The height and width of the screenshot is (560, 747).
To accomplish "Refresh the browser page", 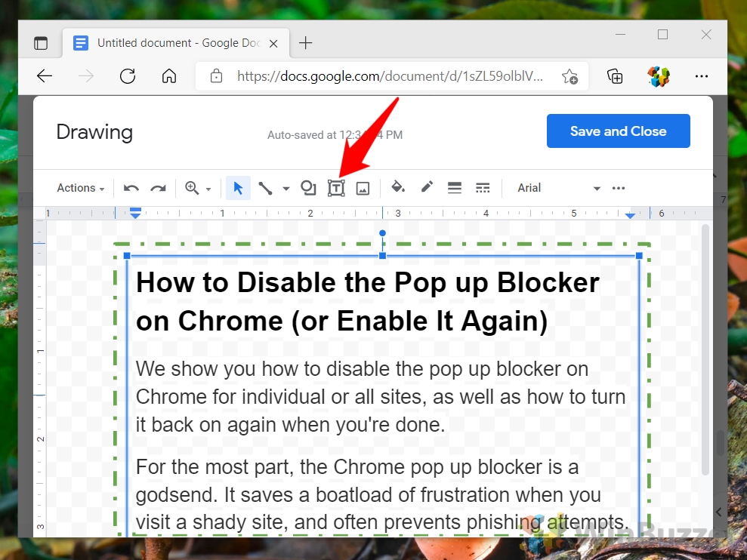I will 128,76.
